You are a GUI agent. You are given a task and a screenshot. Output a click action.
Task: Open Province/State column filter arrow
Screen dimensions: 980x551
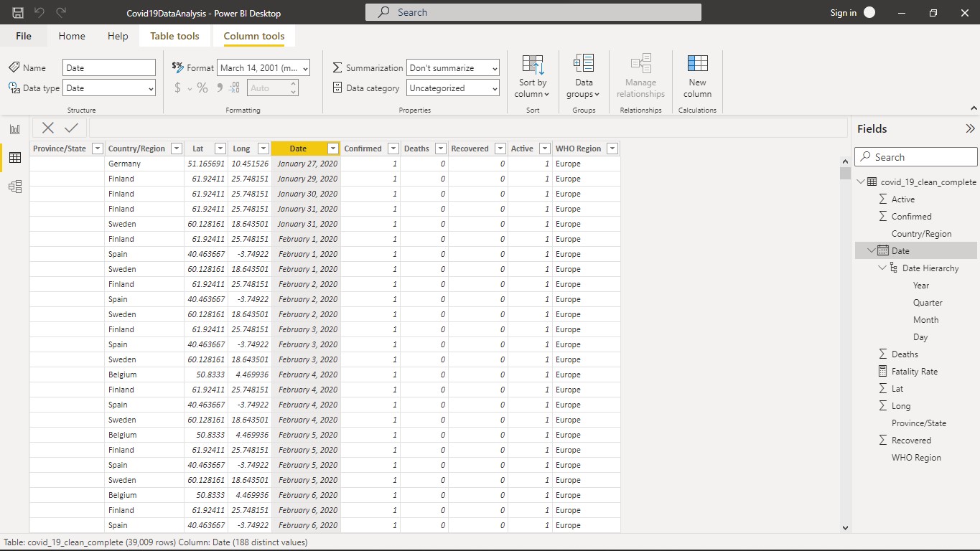click(x=97, y=149)
